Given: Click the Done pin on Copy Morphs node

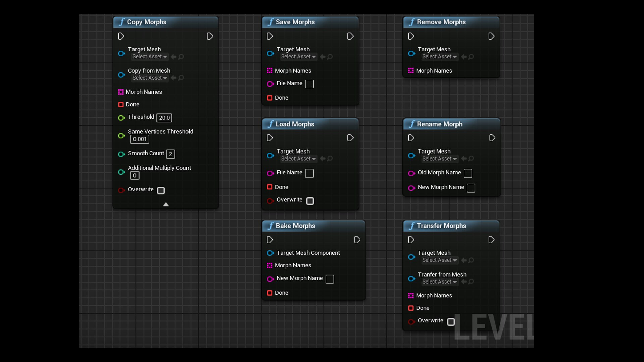Looking at the screenshot, I should [x=121, y=105].
